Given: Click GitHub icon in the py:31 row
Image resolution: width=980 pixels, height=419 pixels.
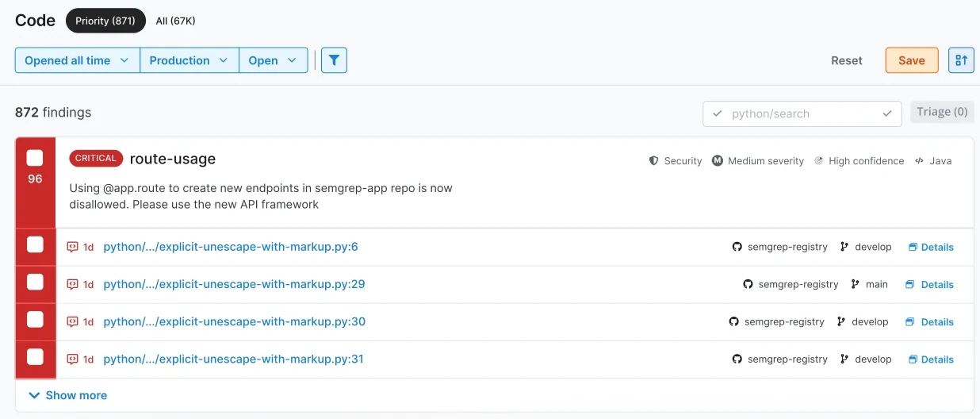Looking at the screenshot, I should coord(737,359).
